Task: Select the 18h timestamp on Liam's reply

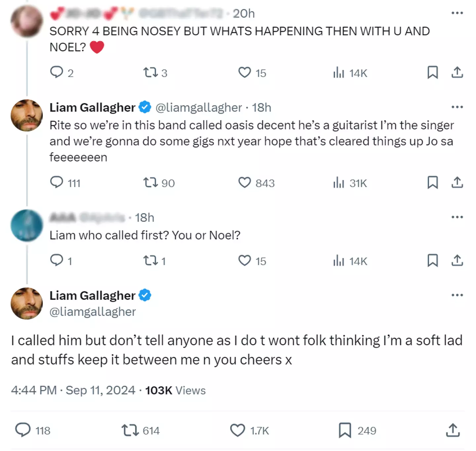Action: [261, 107]
